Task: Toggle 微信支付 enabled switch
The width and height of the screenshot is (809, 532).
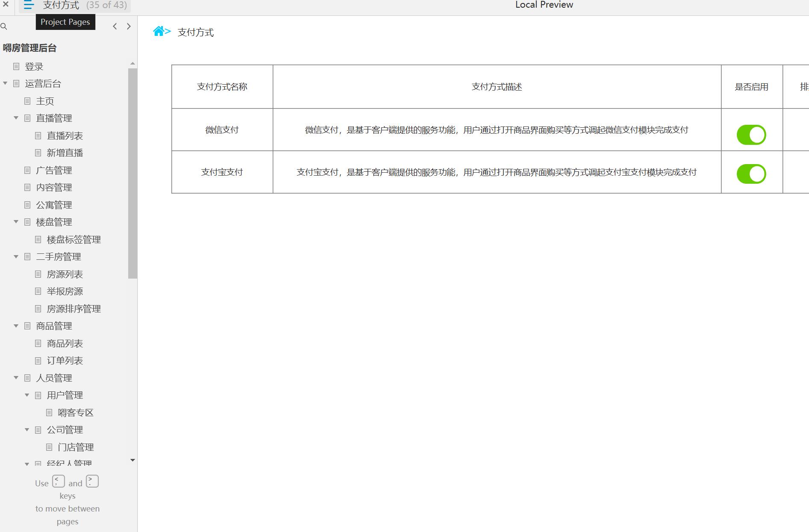Action: point(751,135)
